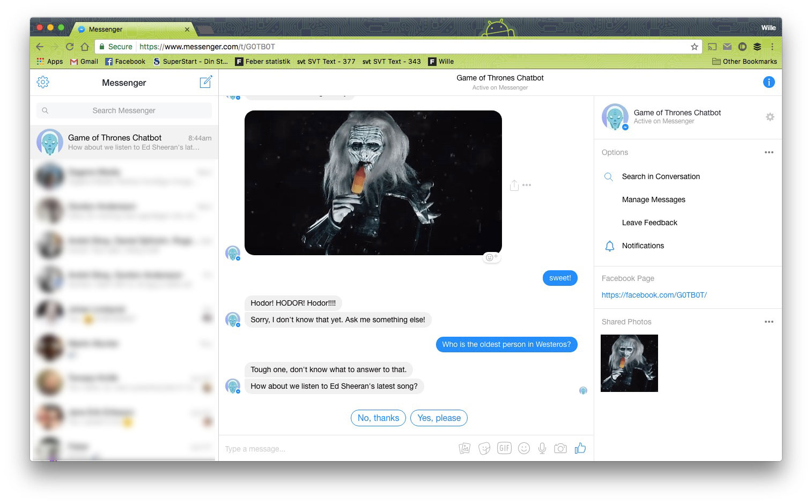
Task: Send a thumbs up like
Action: coord(580,448)
